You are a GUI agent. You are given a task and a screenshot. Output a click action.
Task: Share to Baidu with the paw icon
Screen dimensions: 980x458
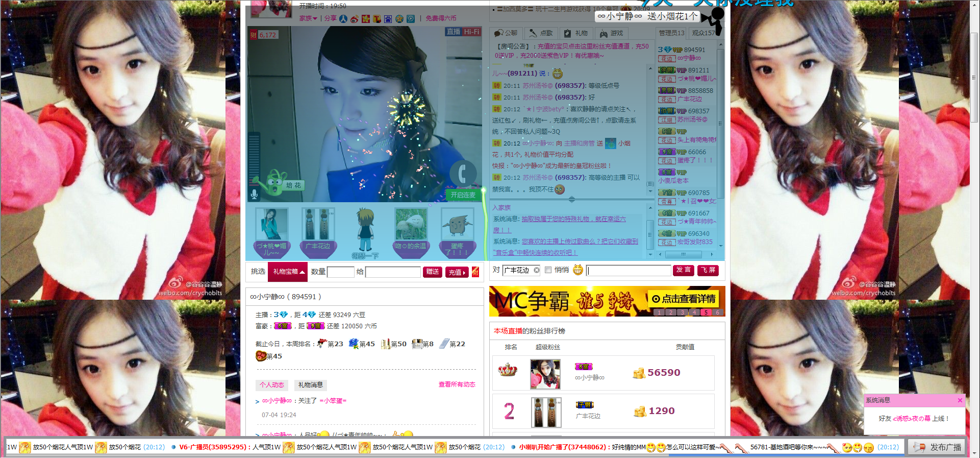388,19
